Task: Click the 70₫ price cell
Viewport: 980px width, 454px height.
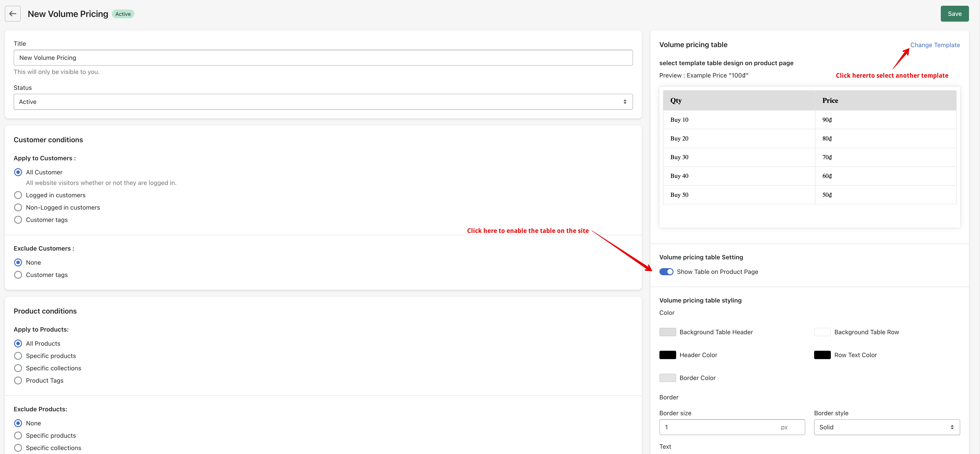Action: click(886, 157)
